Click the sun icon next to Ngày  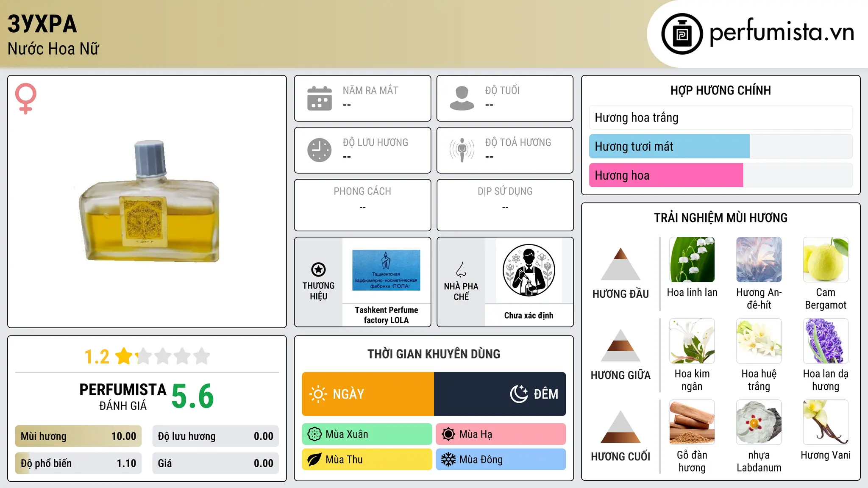[318, 394]
